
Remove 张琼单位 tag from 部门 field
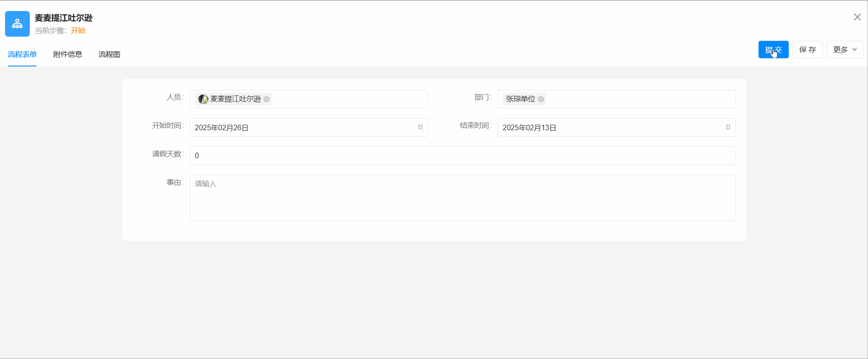pyautogui.click(x=541, y=99)
